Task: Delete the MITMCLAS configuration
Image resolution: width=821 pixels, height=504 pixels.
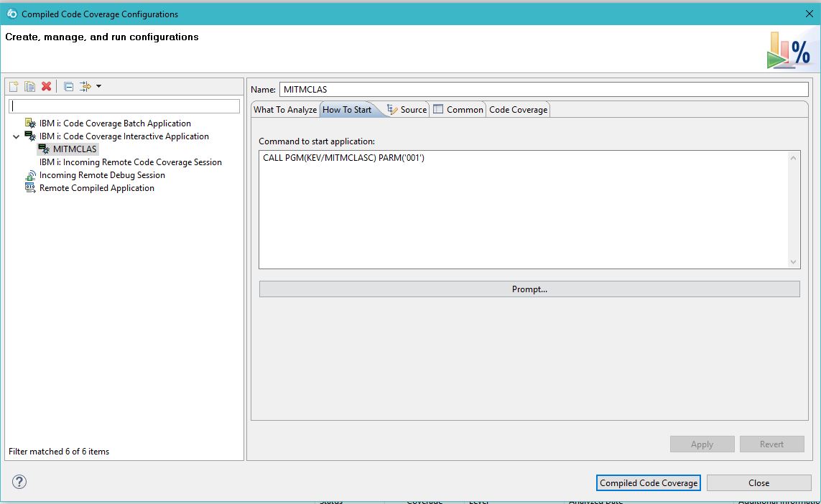Action: (x=46, y=86)
